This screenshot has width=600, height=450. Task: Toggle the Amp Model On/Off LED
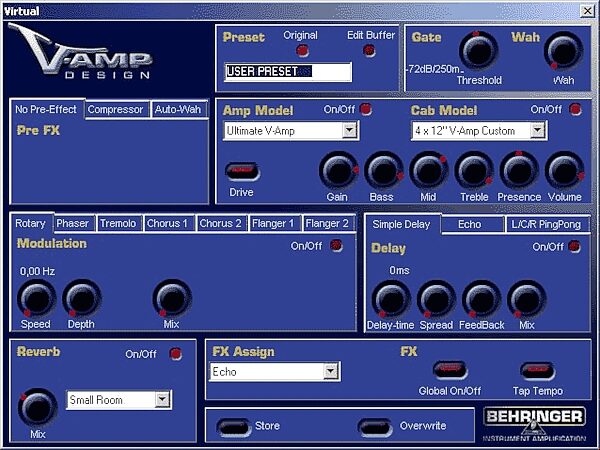click(366, 109)
